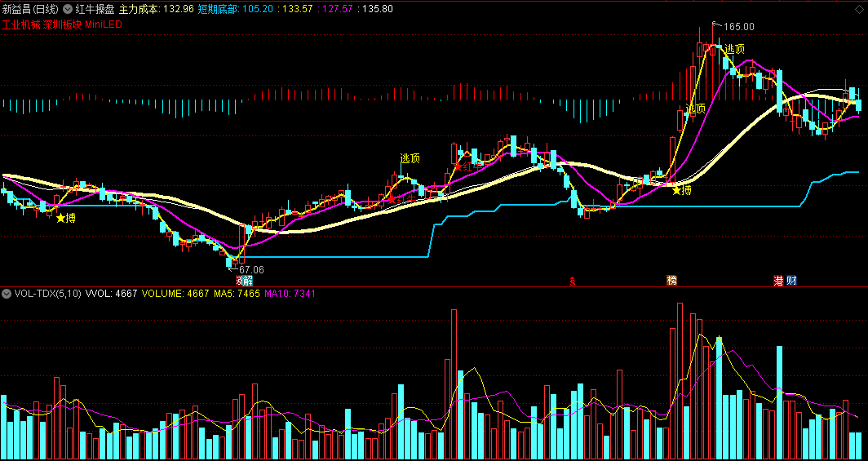Click the MA10: 7341 volume value

290,293
